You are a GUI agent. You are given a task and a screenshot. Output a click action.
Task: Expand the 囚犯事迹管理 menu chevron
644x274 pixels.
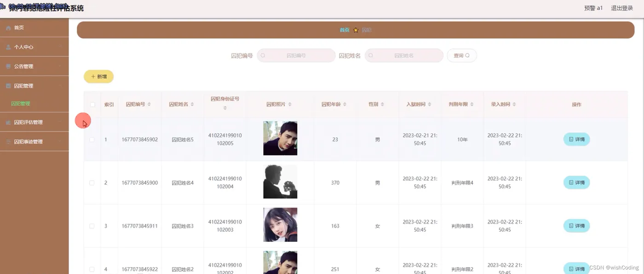click(x=61, y=142)
